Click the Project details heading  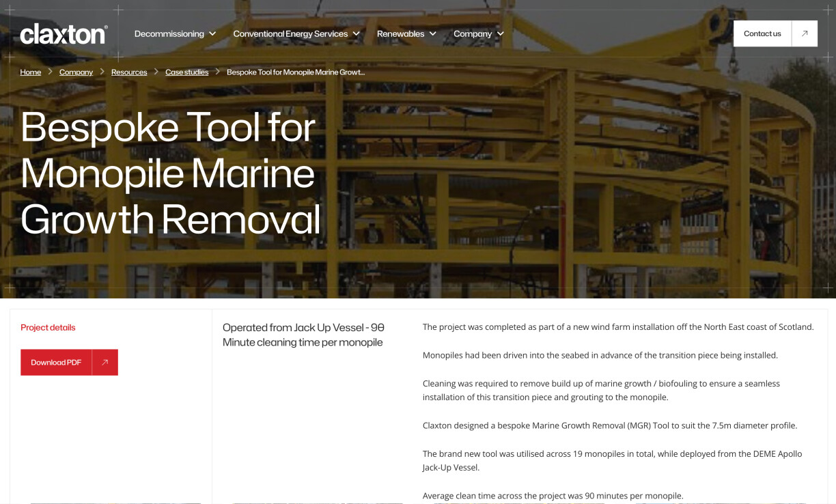coord(48,328)
